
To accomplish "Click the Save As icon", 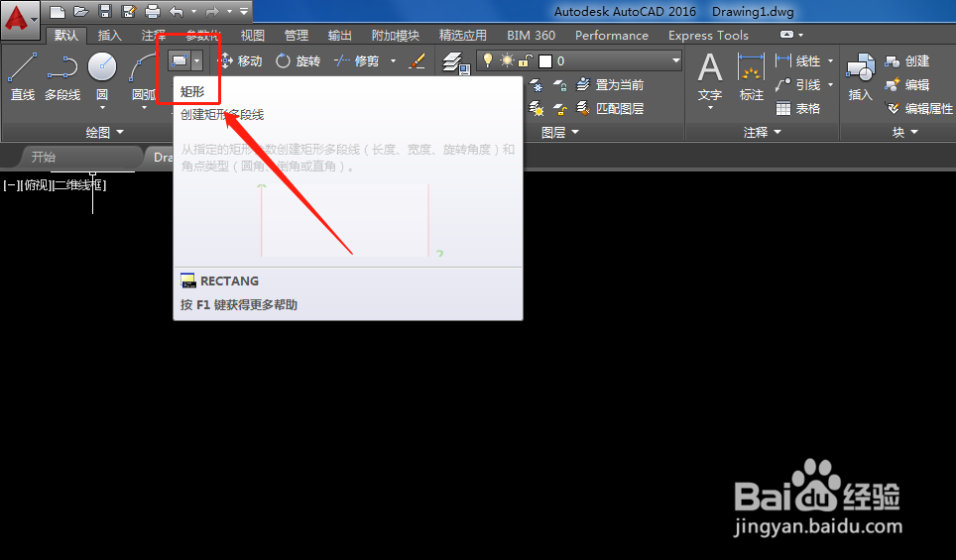I will tap(129, 12).
